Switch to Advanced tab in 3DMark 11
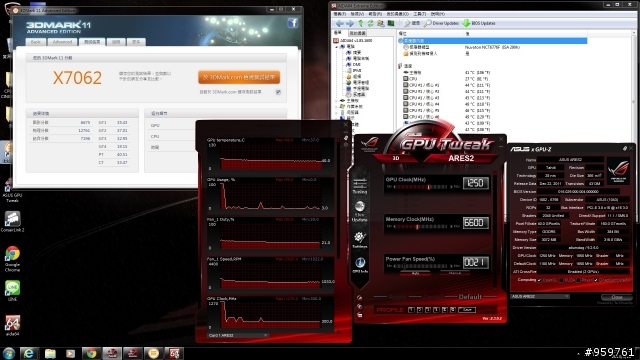Screen dimensions: 640x360 (x=62, y=42)
